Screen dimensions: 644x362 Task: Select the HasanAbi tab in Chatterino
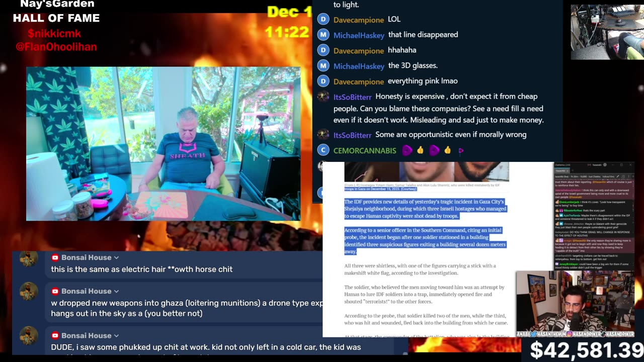[x=561, y=171]
